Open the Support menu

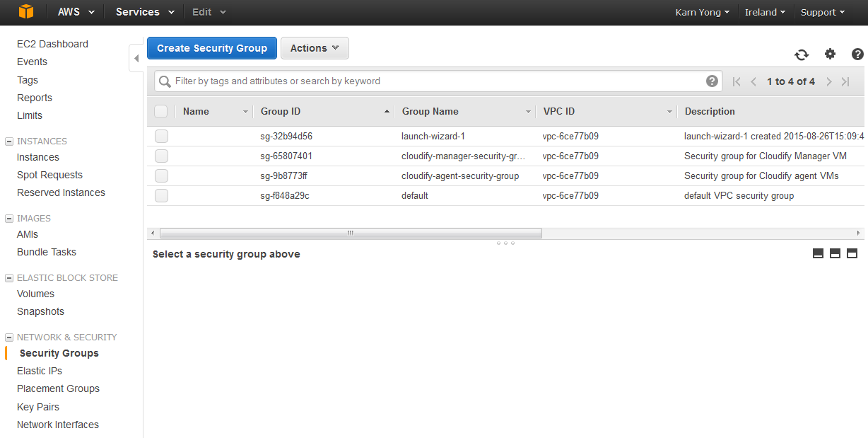pos(823,12)
